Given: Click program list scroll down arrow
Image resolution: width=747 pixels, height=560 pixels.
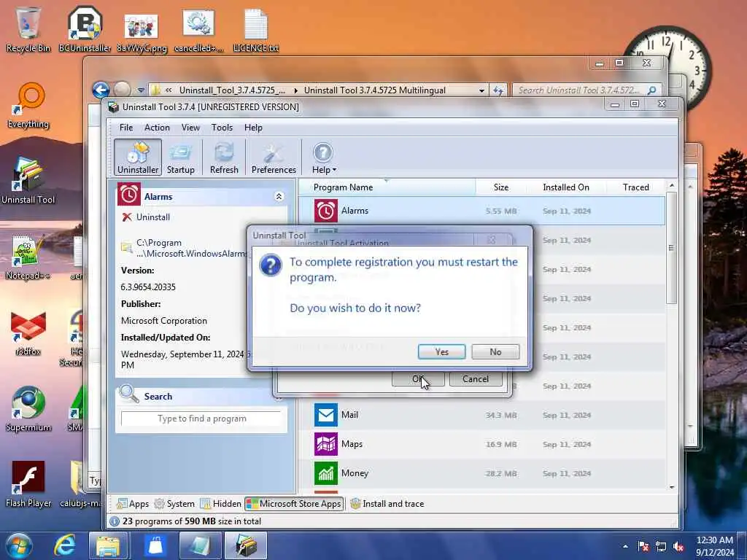Looking at the screenshot, I should (672, 488).
